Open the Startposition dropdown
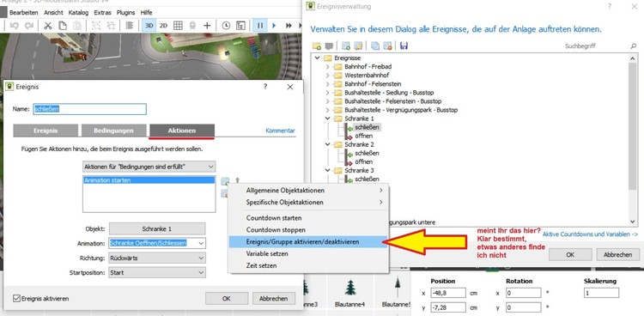 point(157,272)
